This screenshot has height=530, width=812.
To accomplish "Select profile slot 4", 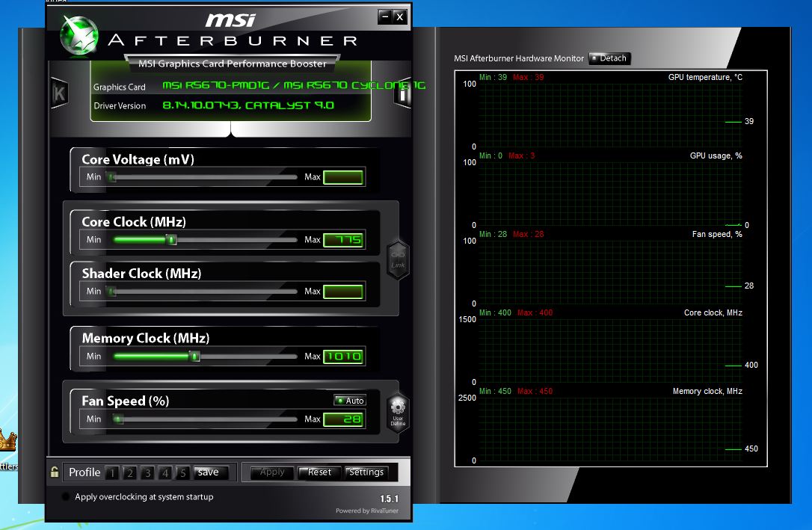I will (x=164, y=472).
